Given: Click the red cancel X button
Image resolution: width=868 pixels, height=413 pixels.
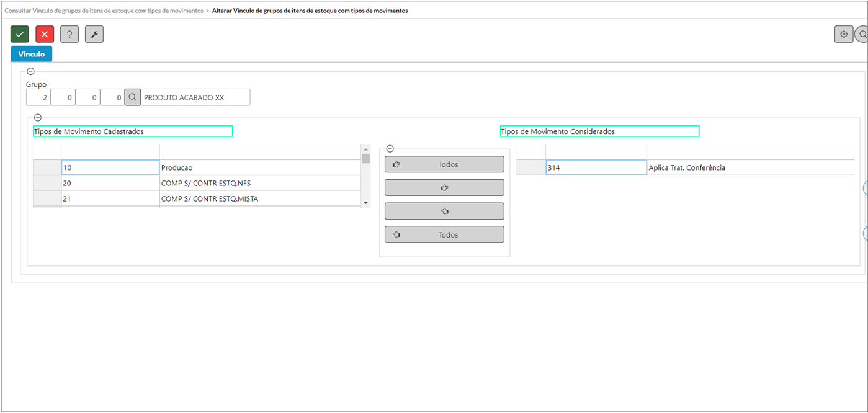Looking at the screenshot, I should [x=45, y=34].
